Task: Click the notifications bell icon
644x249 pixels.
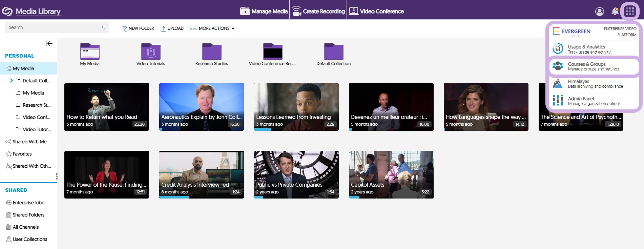Action: [x=615, y=12]
